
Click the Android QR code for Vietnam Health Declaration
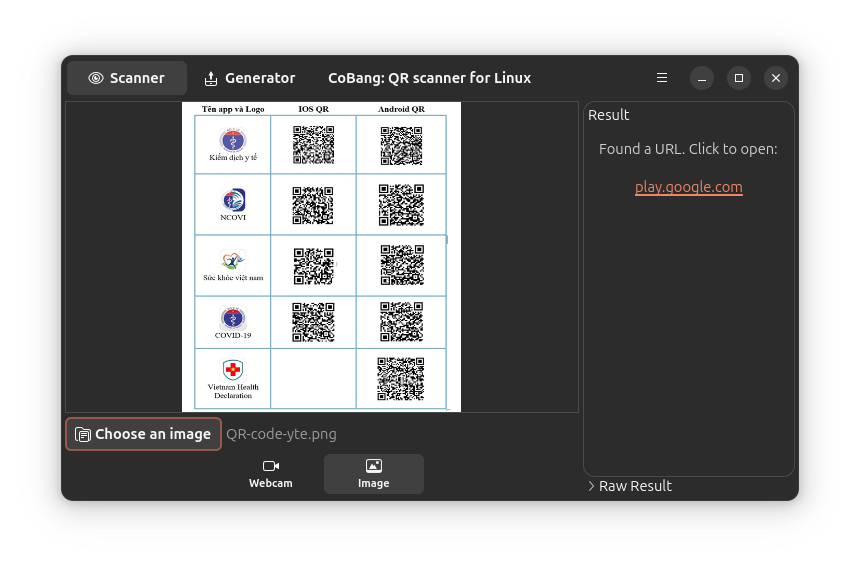[401, 379]
